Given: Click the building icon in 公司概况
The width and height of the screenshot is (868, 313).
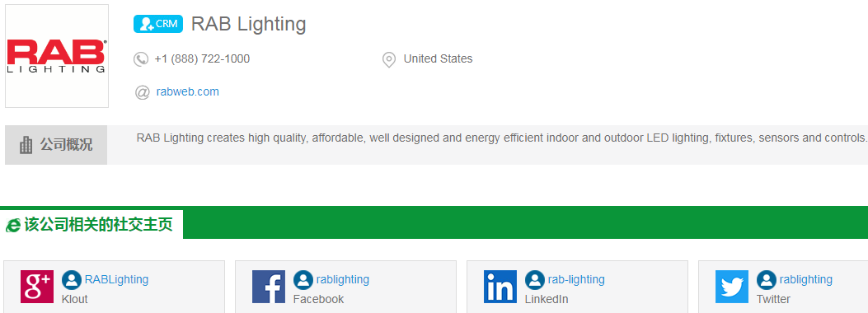Looking at the screenshot, I should [26, 146].
